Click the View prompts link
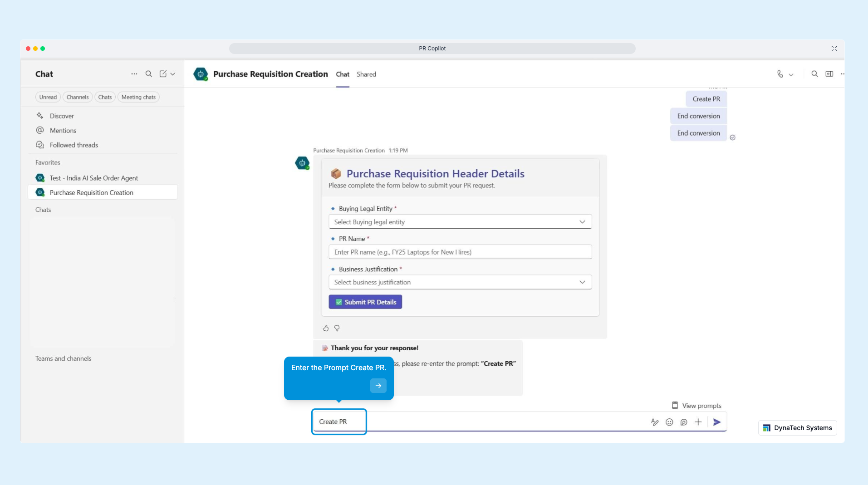Screen dimensions: 868x485 tap(696, 406)
